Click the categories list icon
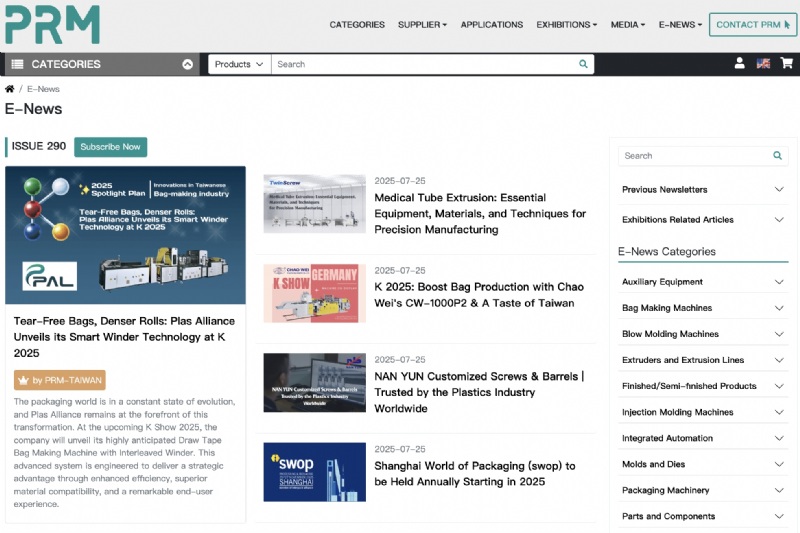Screen dimensions: 800x533 pos(17,64)
